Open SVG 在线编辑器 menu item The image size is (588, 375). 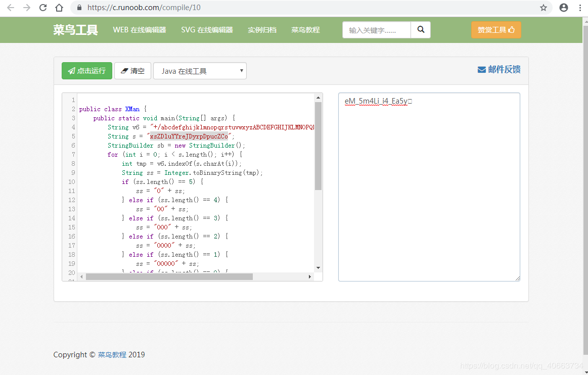(207, 30)
